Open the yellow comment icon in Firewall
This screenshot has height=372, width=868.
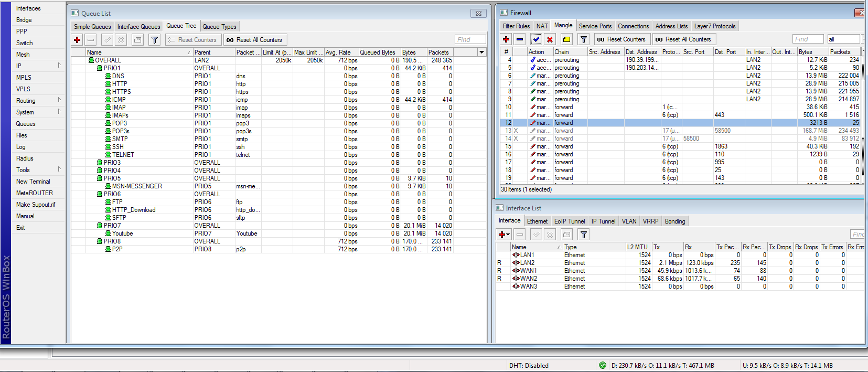[x=566, y=39]
